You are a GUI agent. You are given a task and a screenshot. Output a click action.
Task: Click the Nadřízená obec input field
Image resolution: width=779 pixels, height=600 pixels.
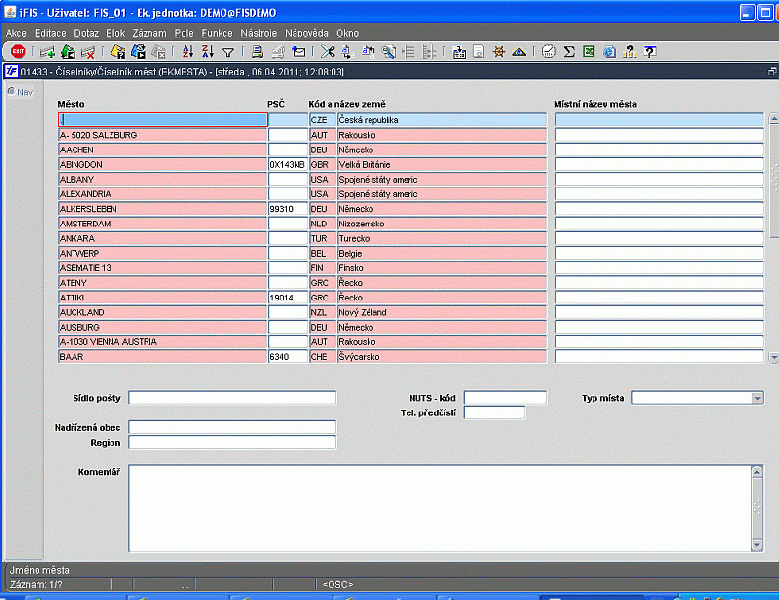click(x=232, y=427)
